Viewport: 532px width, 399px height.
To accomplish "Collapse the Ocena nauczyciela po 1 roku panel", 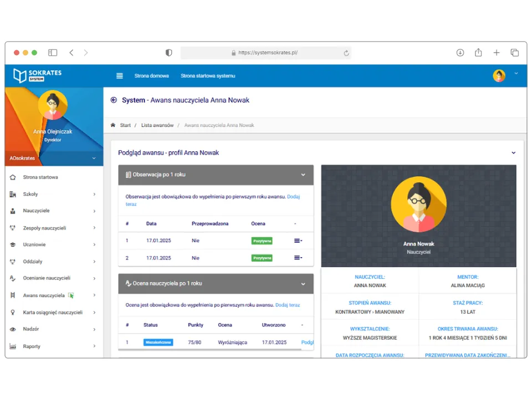I will click(303, 284).
